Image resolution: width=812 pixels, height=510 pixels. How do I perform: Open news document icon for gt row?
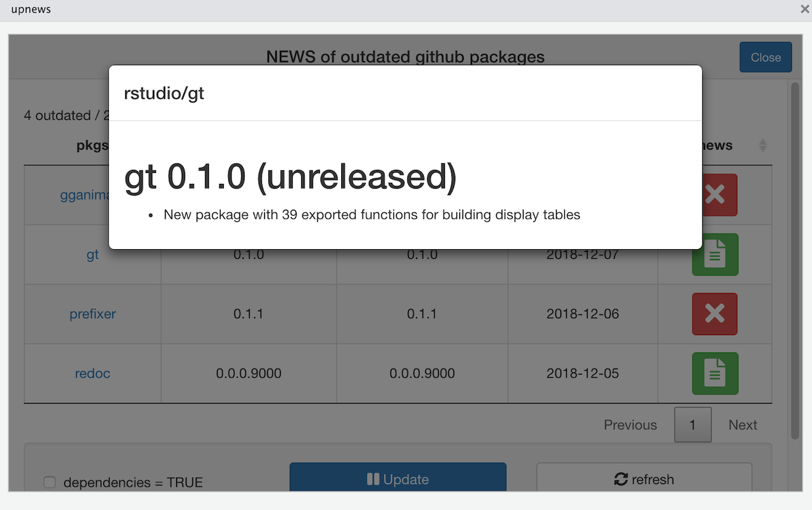tap(715, 254)
